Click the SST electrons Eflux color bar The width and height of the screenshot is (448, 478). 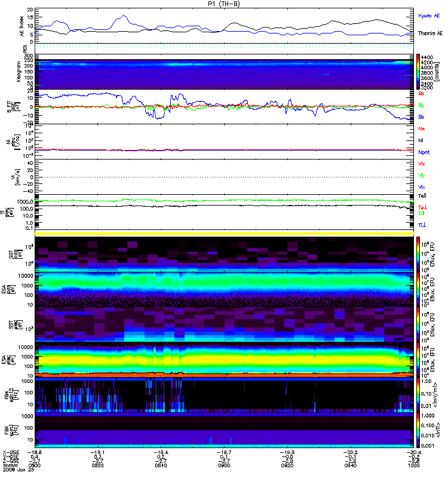point(418,324)
